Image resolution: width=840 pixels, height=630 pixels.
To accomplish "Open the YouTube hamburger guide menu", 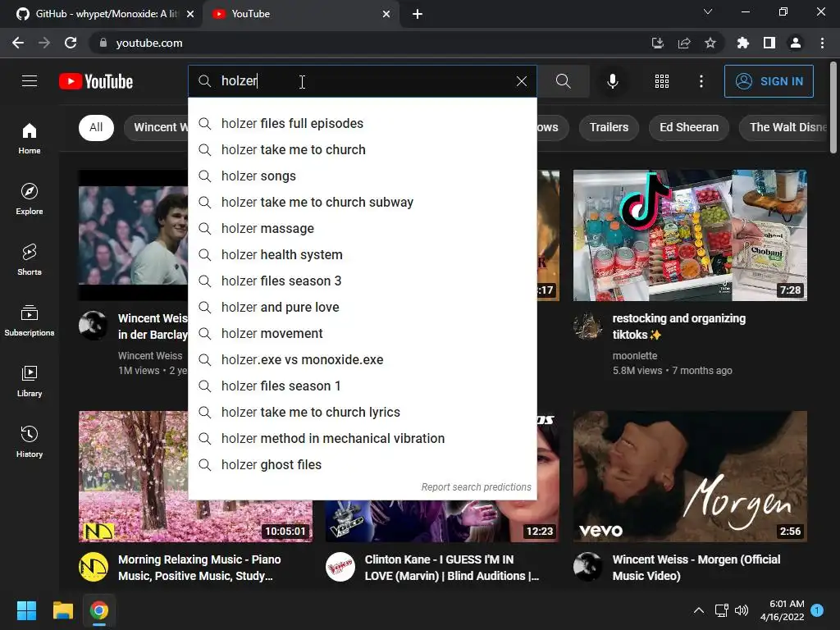I will pos(30,81).
